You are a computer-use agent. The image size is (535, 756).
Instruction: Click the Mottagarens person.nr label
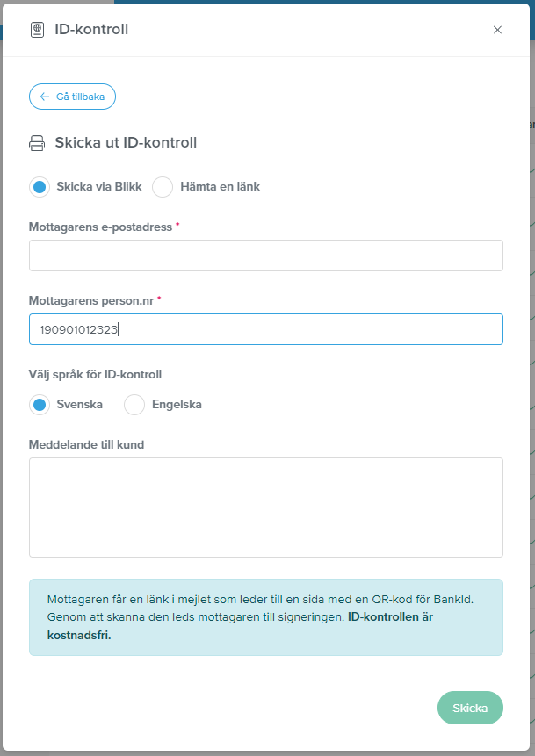(x=91, y=301)
